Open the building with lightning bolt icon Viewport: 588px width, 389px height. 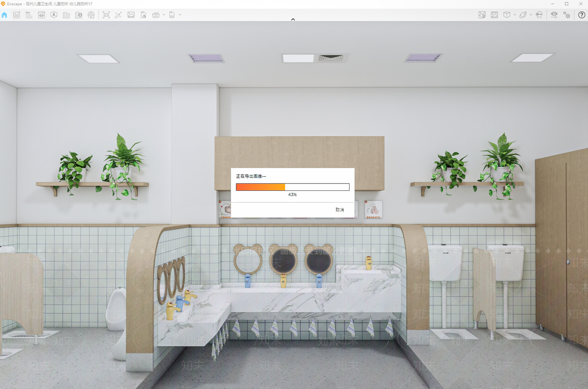coord(79,15)
